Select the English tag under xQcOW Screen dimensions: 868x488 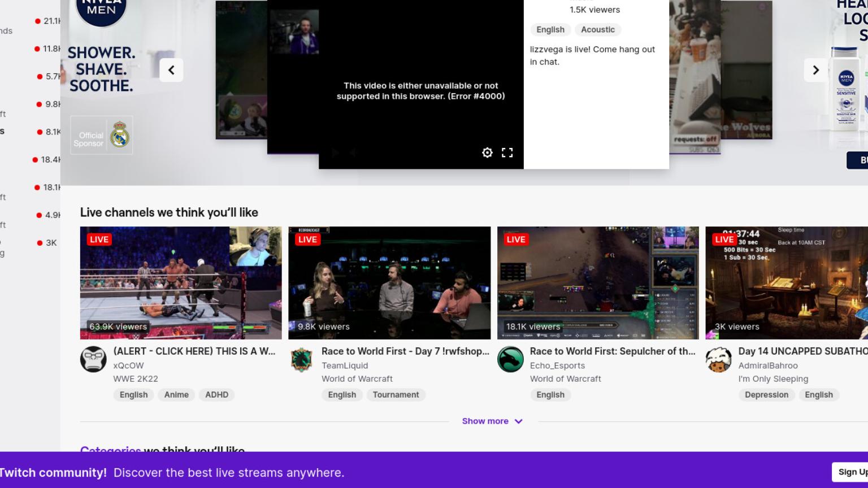click(133, 395)
